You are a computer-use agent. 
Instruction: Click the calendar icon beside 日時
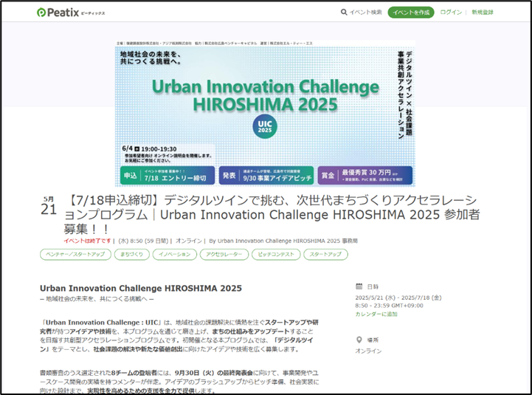(359, 286)
